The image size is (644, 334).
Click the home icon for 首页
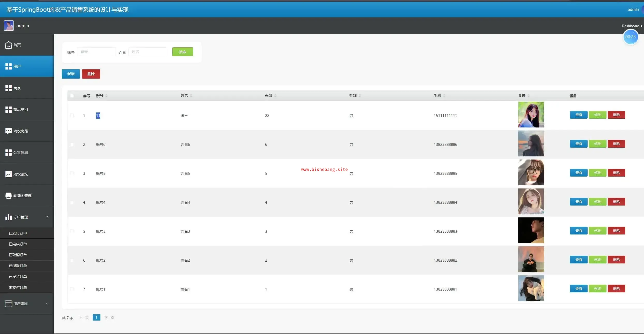click(x=8, y=45)
